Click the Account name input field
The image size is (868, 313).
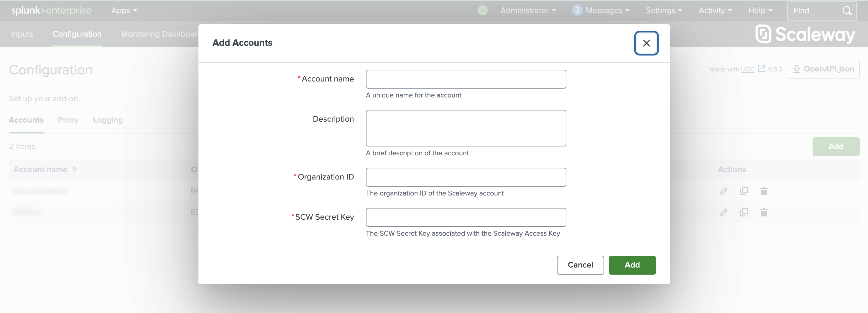pos(466,79)
